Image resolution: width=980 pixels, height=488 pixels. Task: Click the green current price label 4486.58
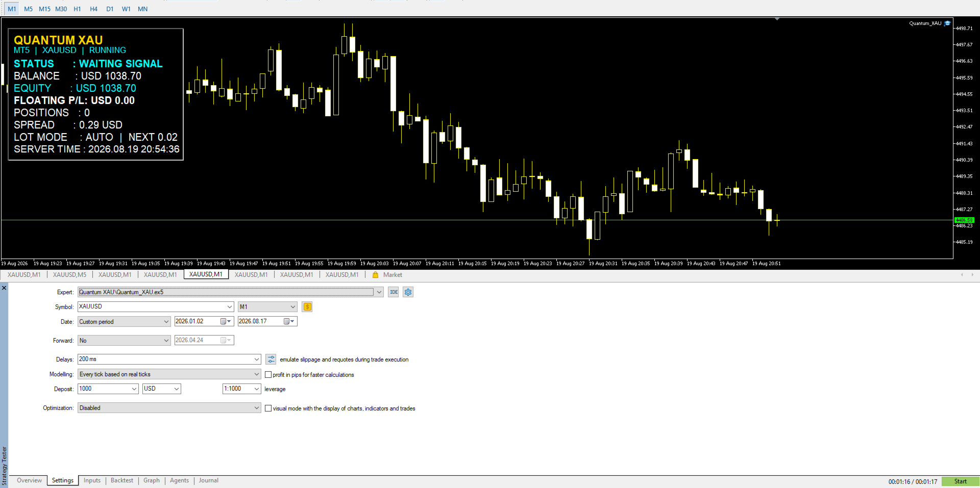point(964,220)
